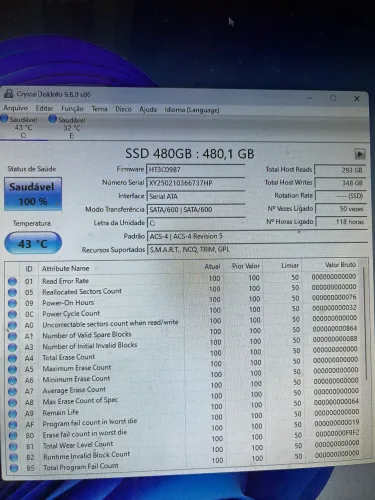Click status icon of Erase fail count in worst die
The image size is (375, 500).
13,435
